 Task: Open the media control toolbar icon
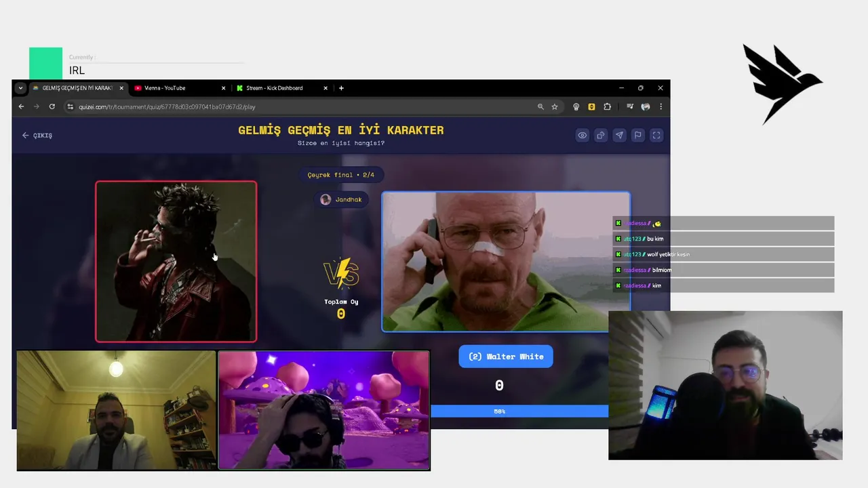[630, 106]
